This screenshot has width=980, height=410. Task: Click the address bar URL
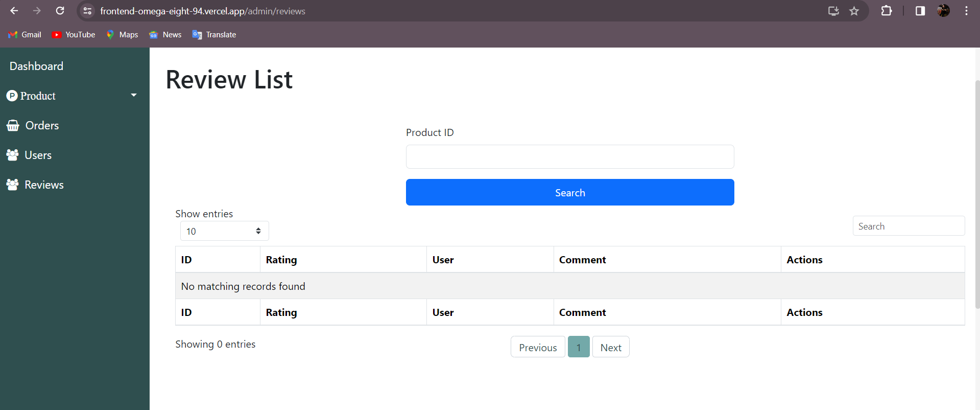point(203,11)
